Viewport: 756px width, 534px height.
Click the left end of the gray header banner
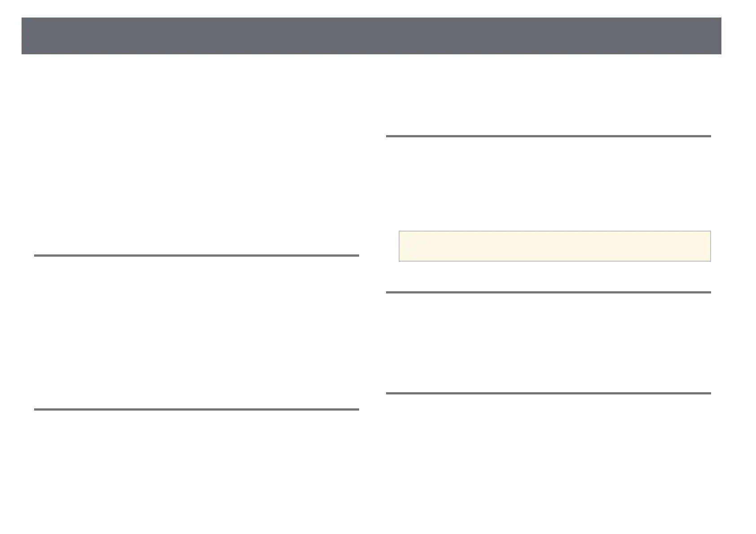27,36
